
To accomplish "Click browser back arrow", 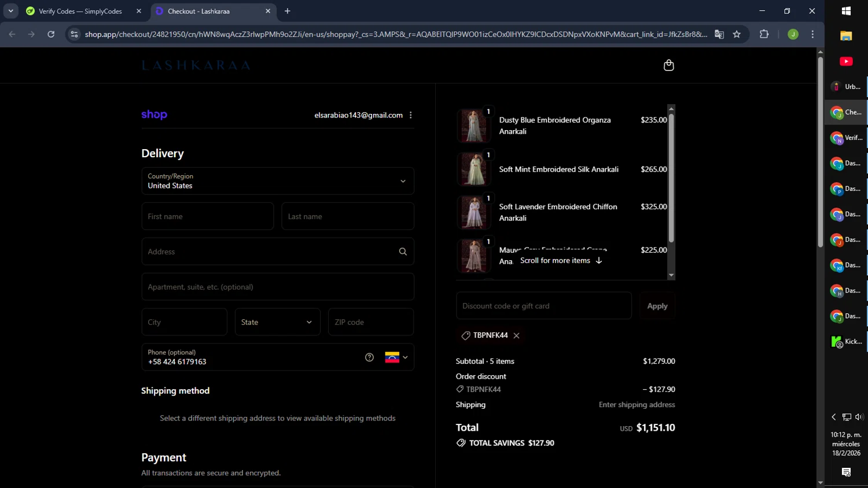I will tap(12, 34).
